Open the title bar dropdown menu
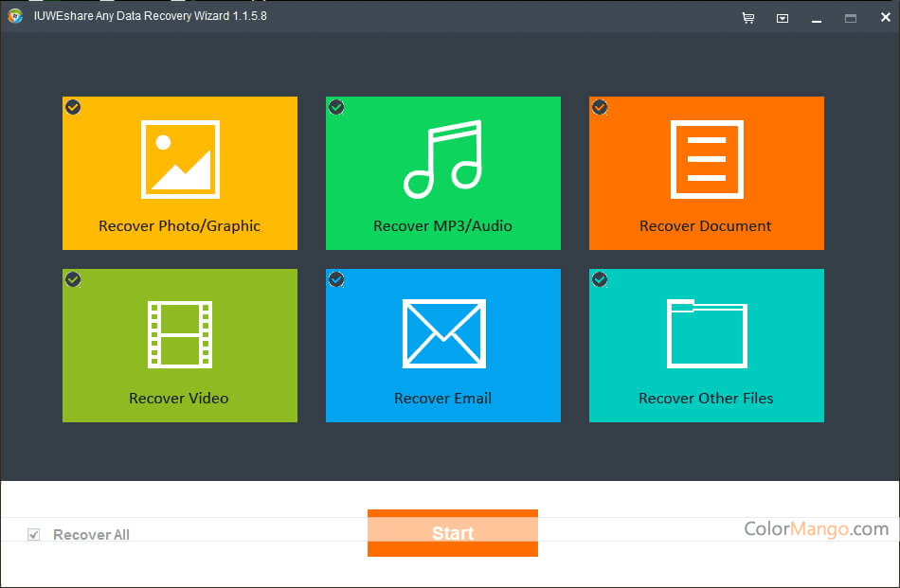900x588 pixels. pyautogui.click(x=783, y=17)
